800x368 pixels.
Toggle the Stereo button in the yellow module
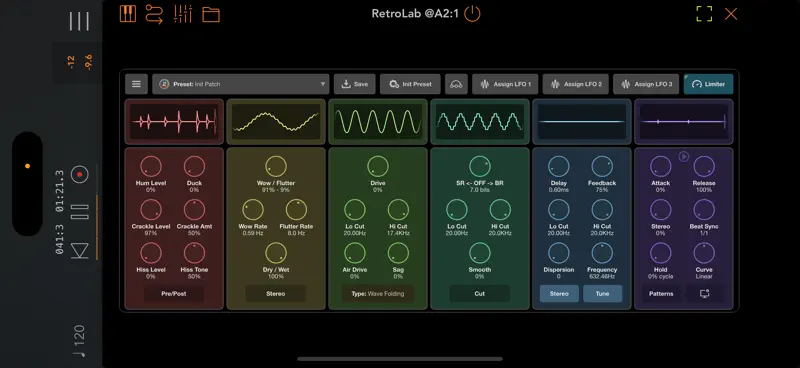point(276,294)
